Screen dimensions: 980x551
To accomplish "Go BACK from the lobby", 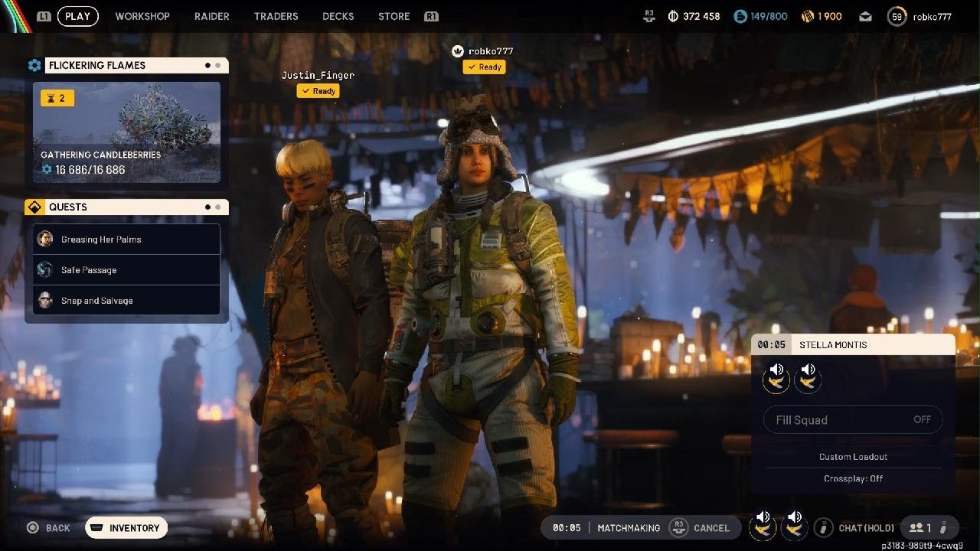I will coord(48,528).
